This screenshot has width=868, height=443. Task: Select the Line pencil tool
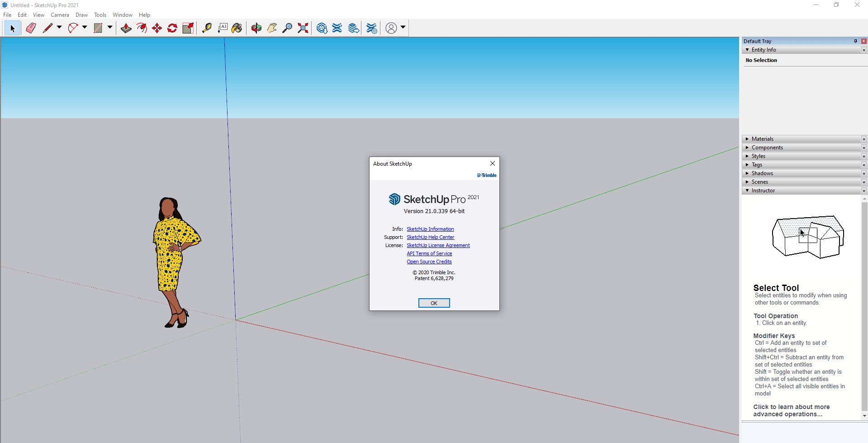click(47, 28)
